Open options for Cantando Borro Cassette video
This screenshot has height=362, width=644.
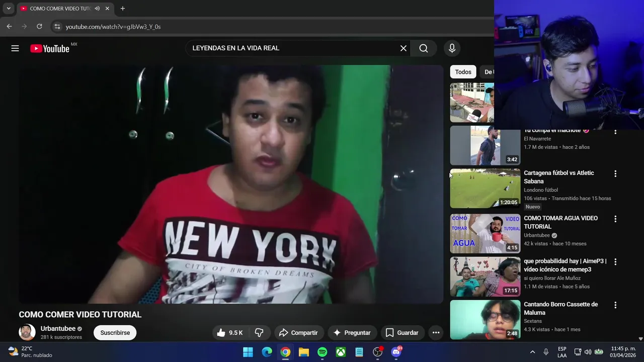point(615,305)
